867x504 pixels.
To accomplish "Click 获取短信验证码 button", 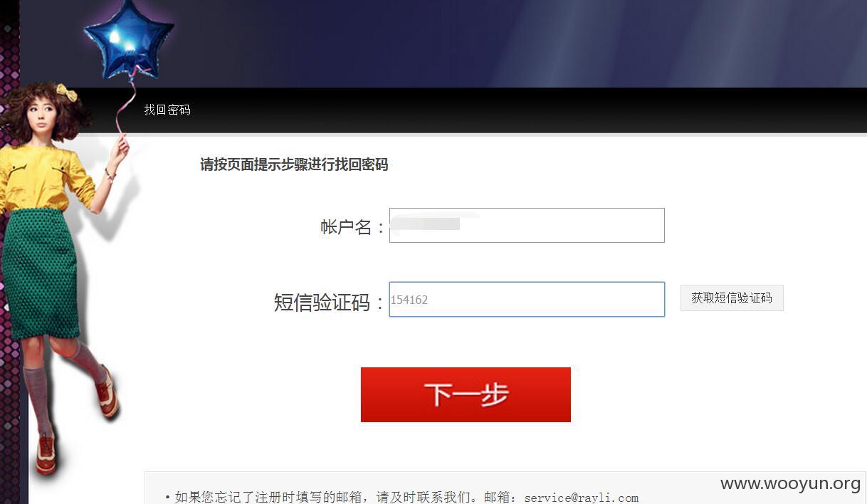I will click(732, 298).
